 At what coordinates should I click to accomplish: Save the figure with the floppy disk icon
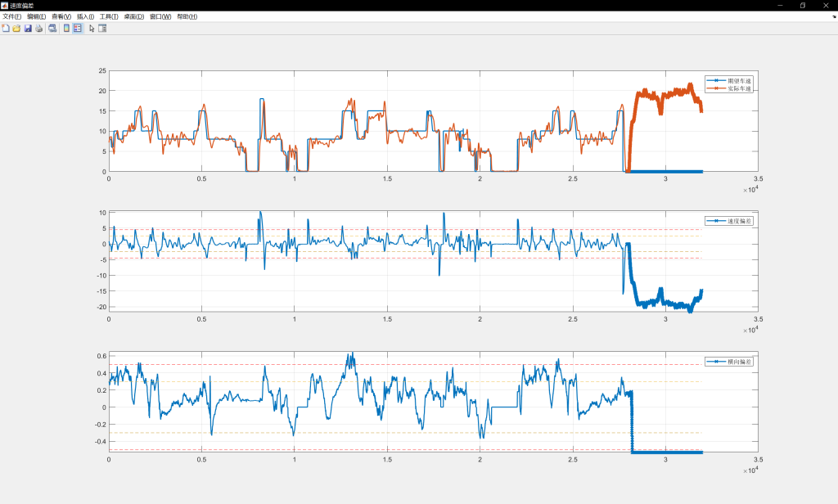[27, 28]
